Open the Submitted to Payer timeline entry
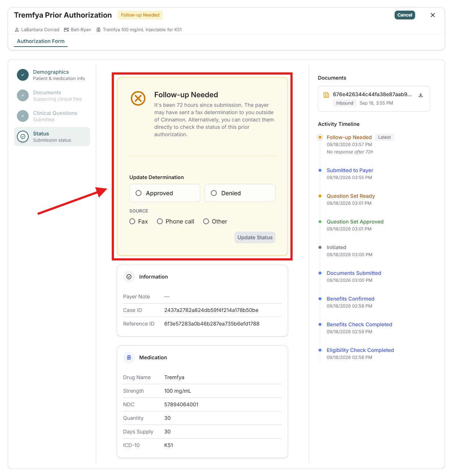453x476 pixels. click(350, 170)
